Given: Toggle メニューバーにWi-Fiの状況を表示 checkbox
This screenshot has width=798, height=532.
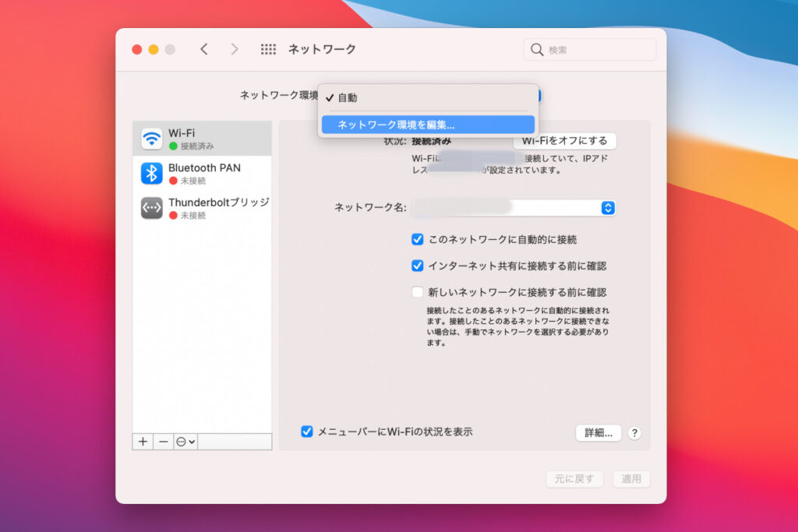Looking at the screenshot, I should coord(307,432).
